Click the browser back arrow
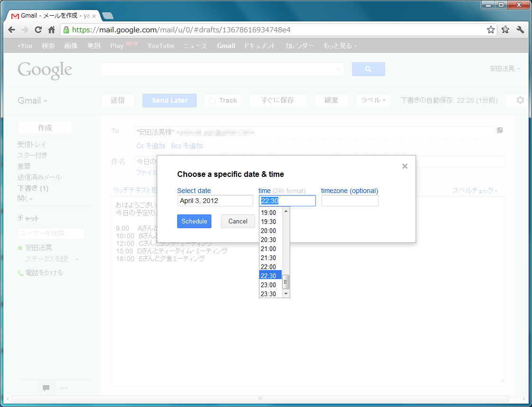532x407 pixels. pyautogui.click(x=12, y=30)
